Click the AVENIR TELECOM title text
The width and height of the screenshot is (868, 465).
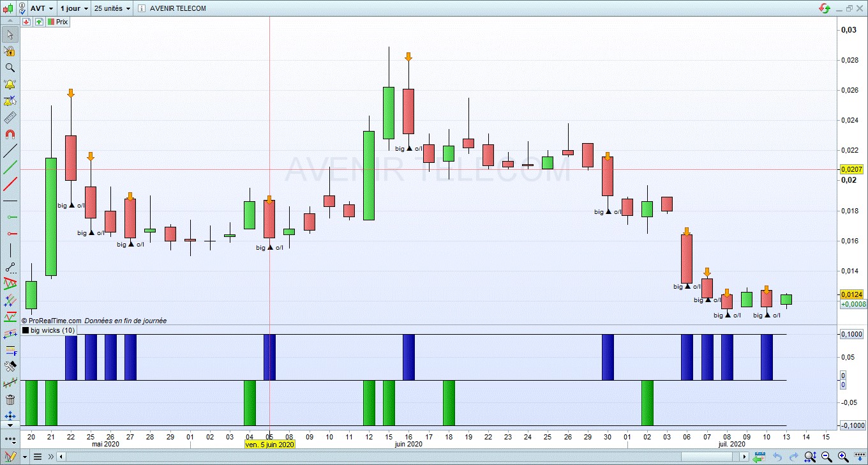pyautogui.click(x=178, y=9)
